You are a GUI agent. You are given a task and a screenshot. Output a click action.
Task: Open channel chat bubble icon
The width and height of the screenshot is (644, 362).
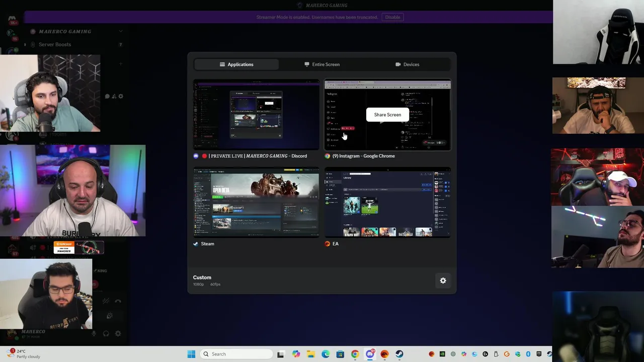(x=107, y=96)
